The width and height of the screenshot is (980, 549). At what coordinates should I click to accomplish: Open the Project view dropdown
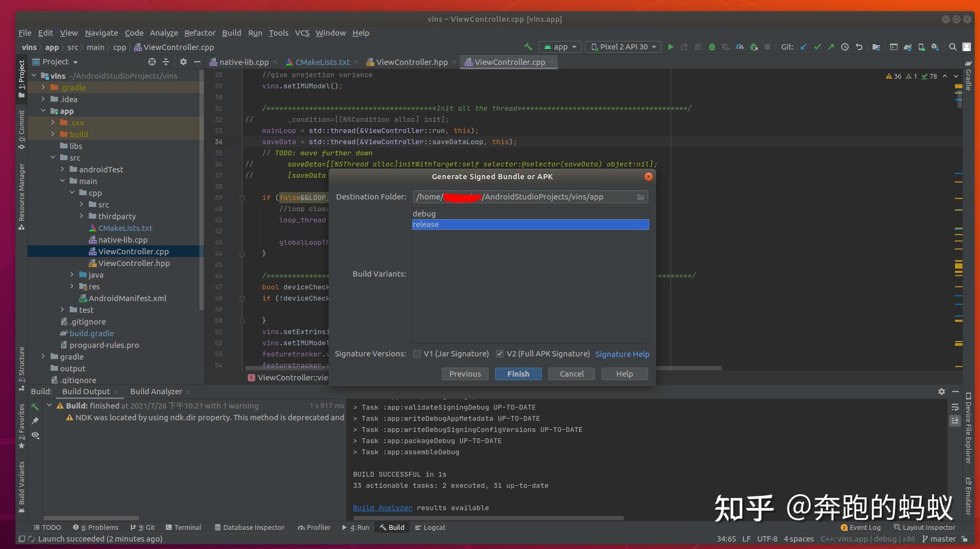coord(55,62)
